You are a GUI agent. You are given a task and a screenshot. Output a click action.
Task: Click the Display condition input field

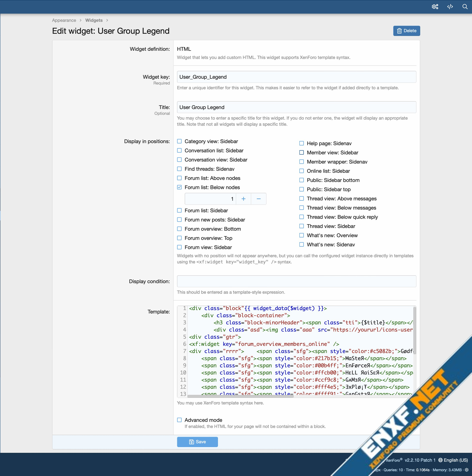click(x=296, y=281)
